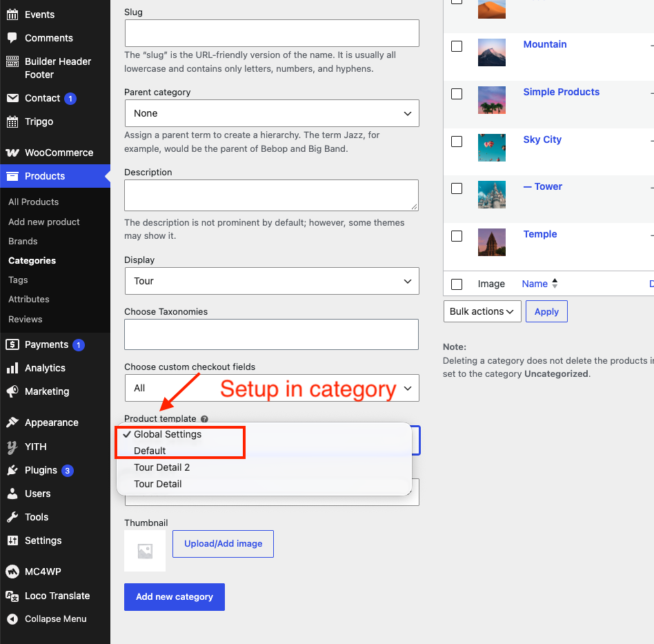Image resolution: width=654 pixels, height=644 pixels.
Task: Click the Appearance paintbrush icon
Action: [x=12, y=422]
